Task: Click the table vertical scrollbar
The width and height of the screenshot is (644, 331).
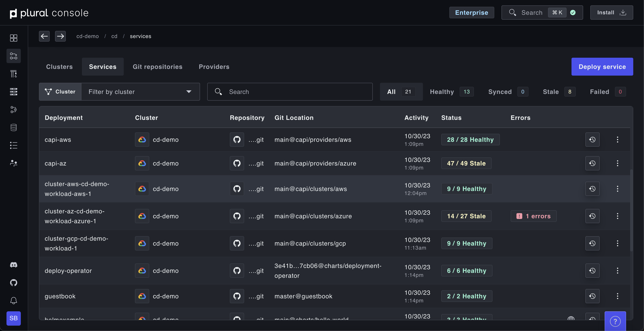Action: click(631, 210)
